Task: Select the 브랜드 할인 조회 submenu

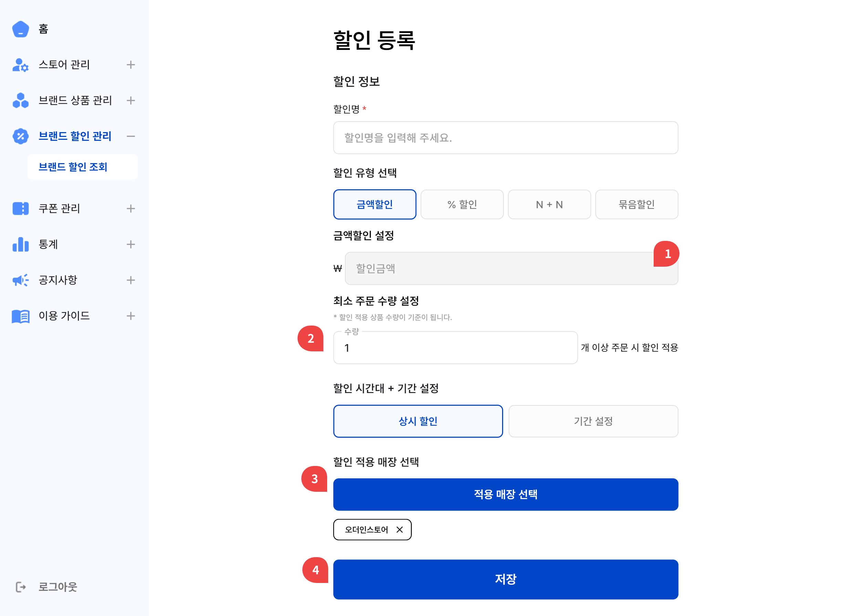Action: tap(83, 167)
